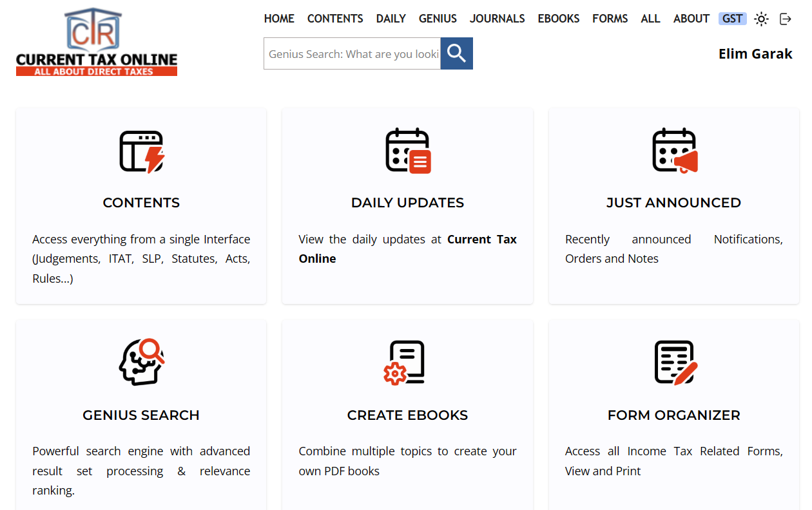Click the Form Organizer pencil icon
Viewport: 812px width, 510px height.
(x=674, y=363)
